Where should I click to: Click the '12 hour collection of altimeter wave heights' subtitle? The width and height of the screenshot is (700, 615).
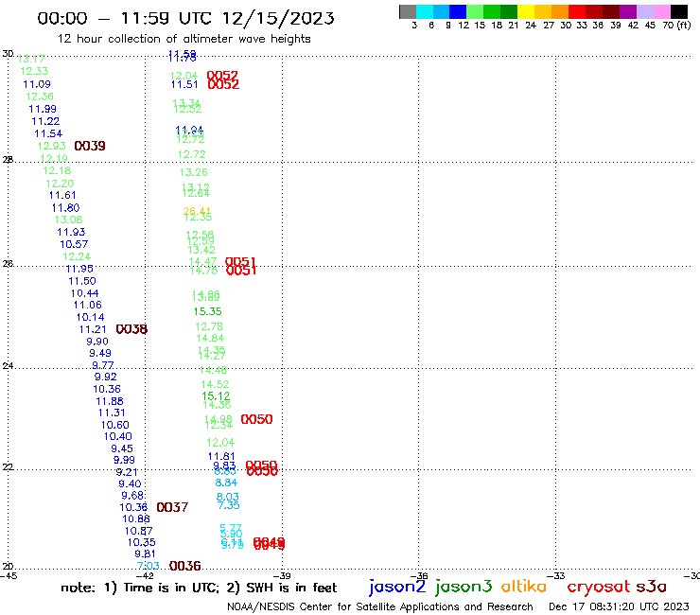(184, 39)
